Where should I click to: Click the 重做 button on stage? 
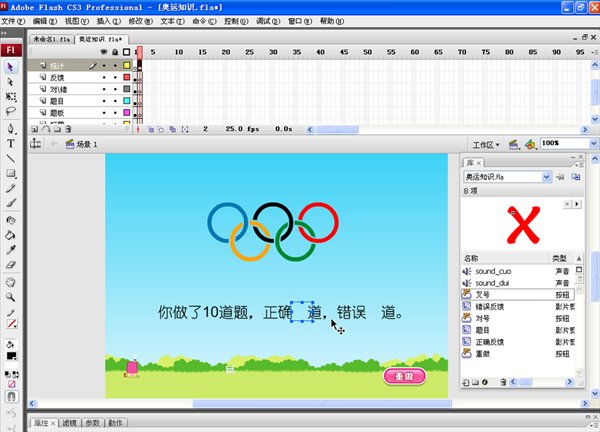(404, 376)
